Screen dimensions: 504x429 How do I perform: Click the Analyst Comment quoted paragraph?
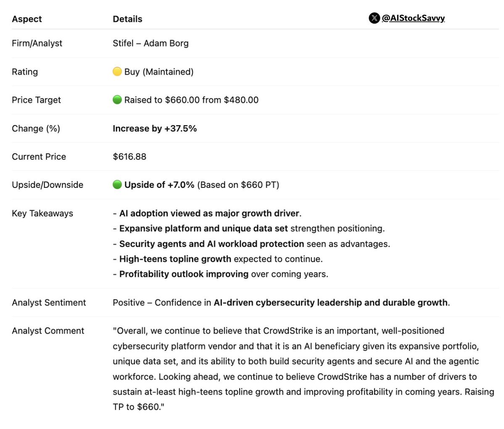coord(303,369)
